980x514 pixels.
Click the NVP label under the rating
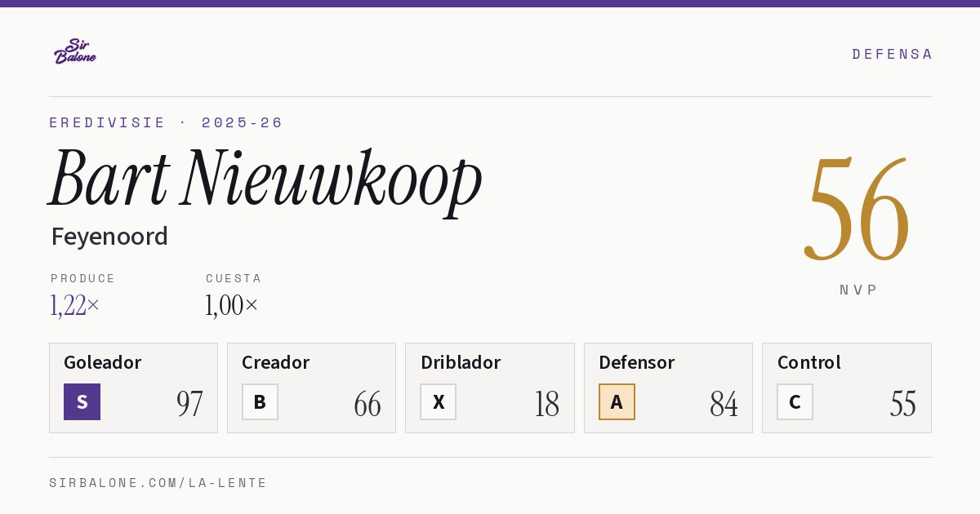click(858, 290)
